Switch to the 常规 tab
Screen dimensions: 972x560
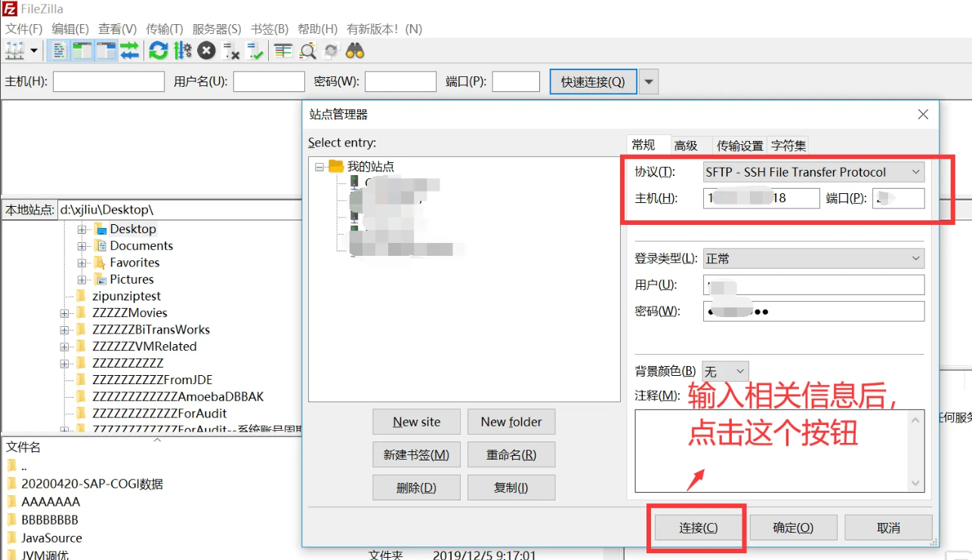[x=643, y=145]
